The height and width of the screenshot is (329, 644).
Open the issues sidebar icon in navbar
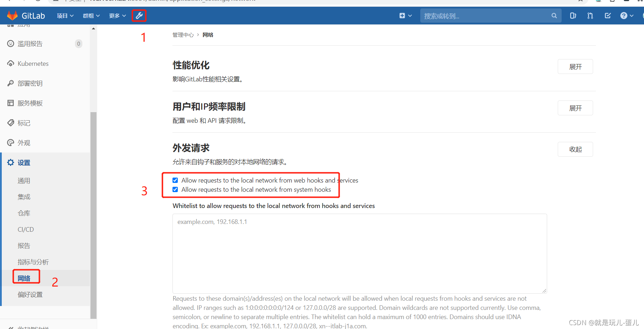click(x=573, y=16)
